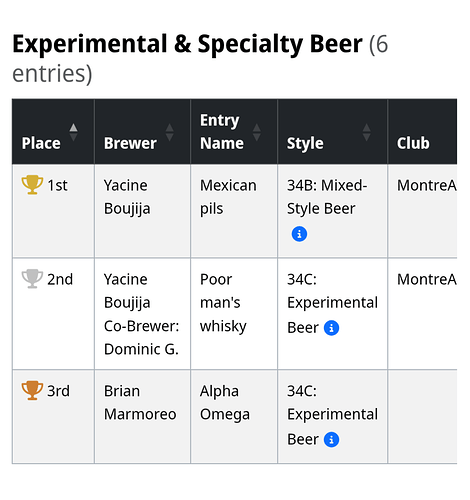
Task: Sort table by Brewer column arrows
Action: pos(169,132)
